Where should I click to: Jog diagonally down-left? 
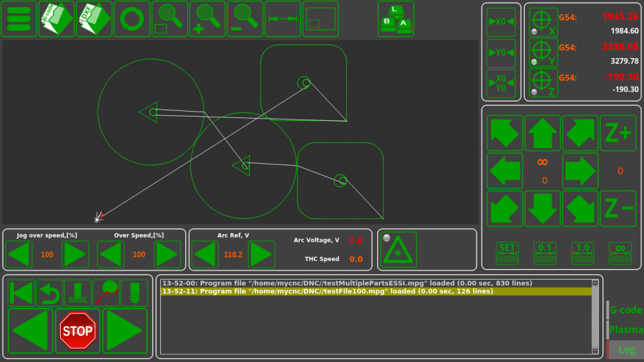(x=504, y=208)
